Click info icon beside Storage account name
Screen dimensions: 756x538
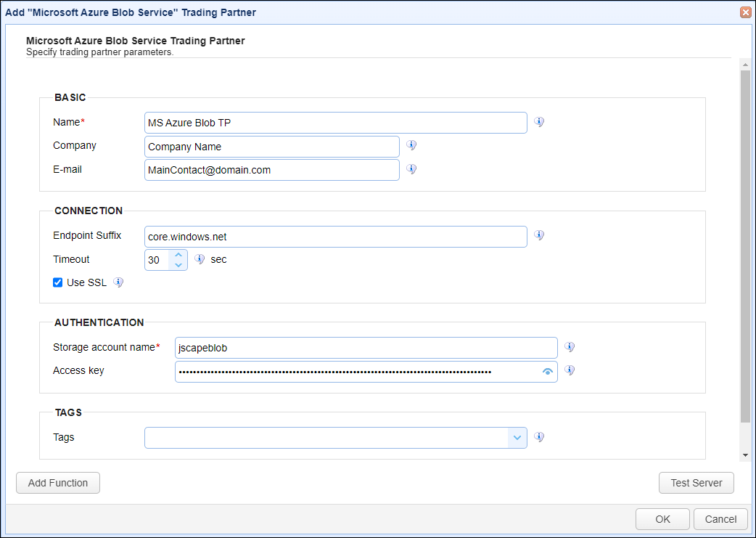[570, 347]
